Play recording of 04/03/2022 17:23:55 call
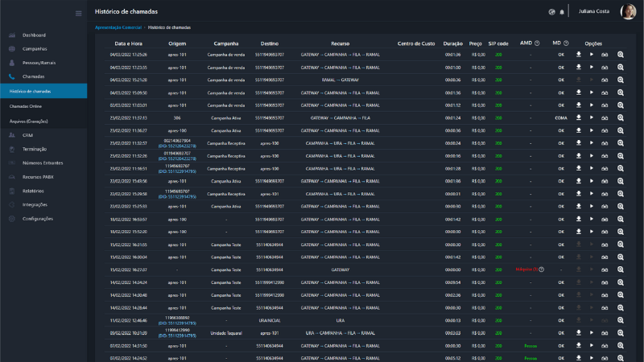This screenshot has height=362, width=644. coord(592,68)
